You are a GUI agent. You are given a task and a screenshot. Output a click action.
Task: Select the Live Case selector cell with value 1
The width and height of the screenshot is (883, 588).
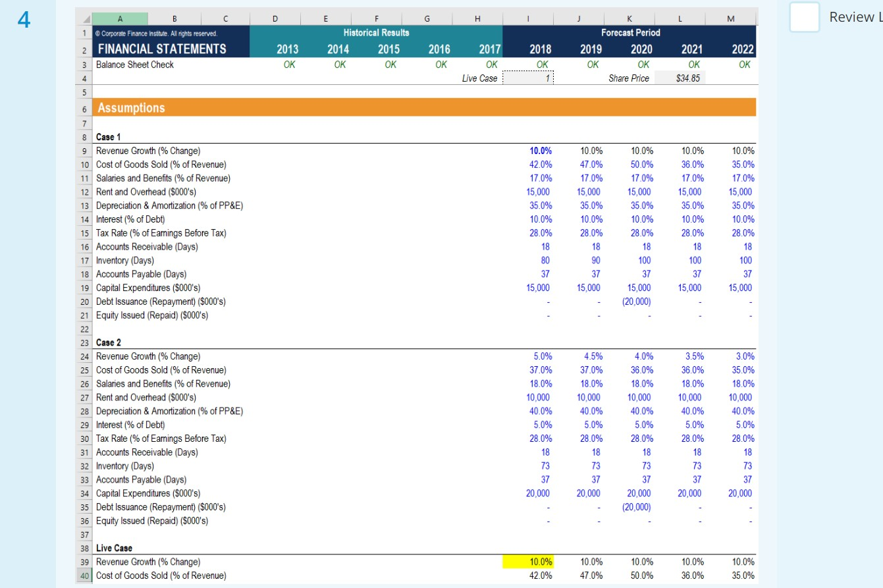[528, 78]
